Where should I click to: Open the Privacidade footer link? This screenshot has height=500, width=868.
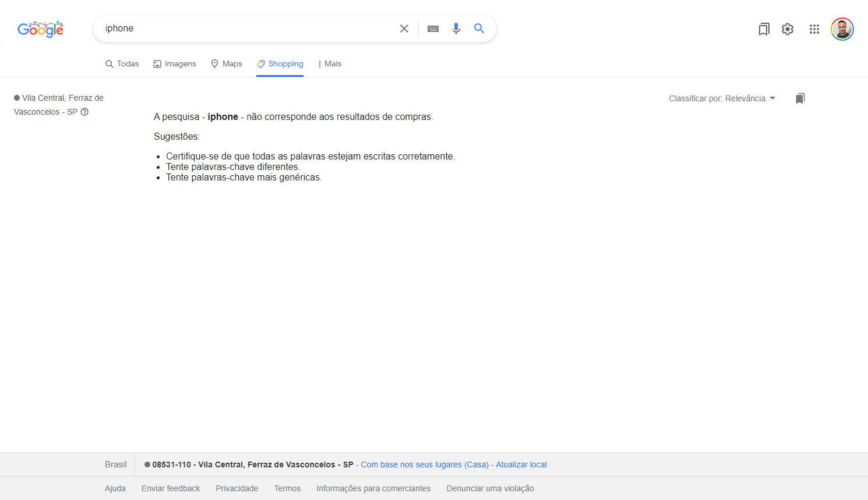coord(237,488)
